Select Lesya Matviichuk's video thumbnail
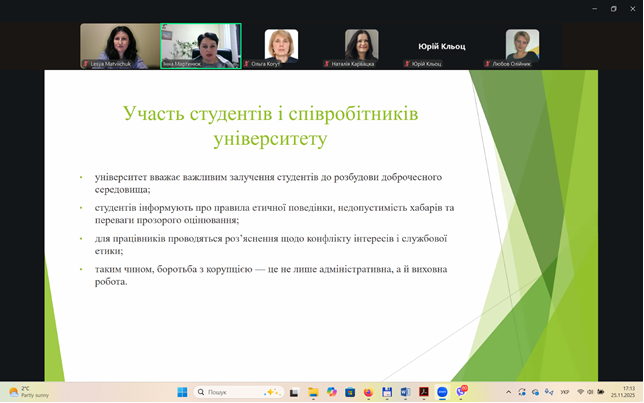This screenshot has width=644, height=403. (120, 46)
